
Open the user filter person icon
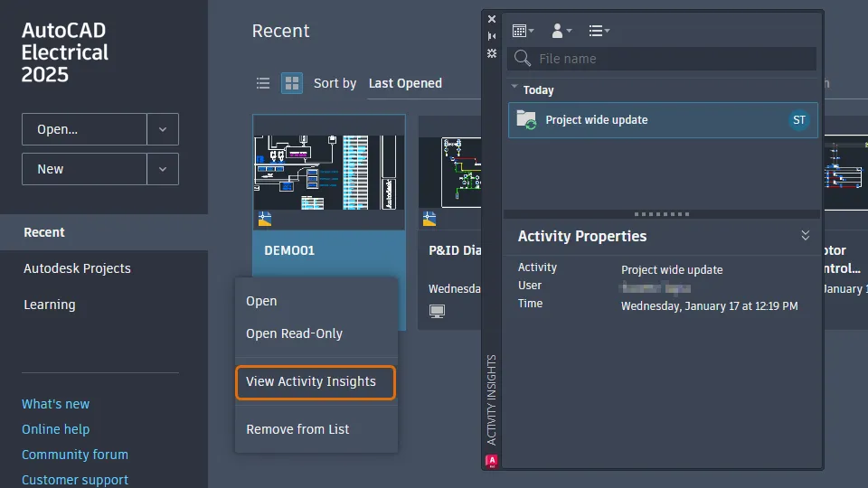click(560, 31)
